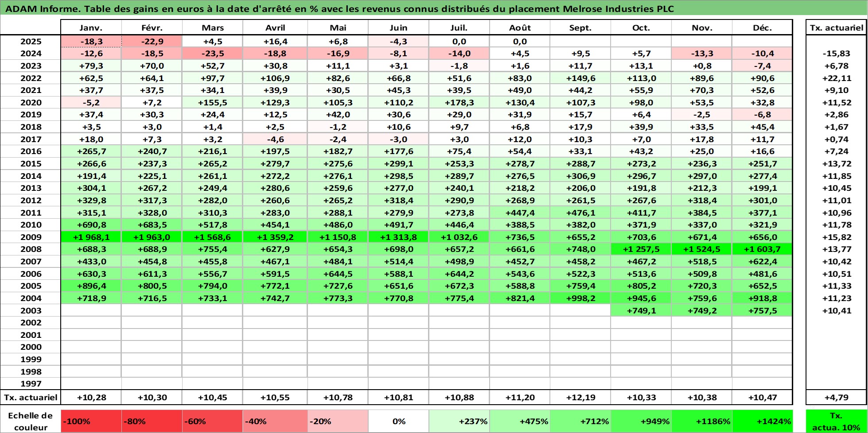Select the +749,1 cell in 2003
The height and width of the screenshot is (433, 868).
click(x=641, y=311)
